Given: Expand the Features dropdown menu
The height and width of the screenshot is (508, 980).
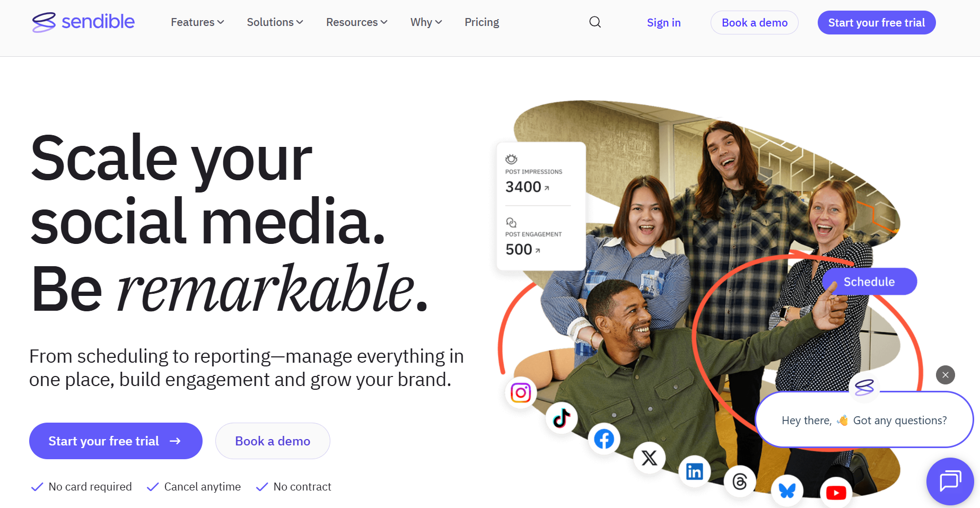Looking at the screenshot, I should tap(197, 22).
